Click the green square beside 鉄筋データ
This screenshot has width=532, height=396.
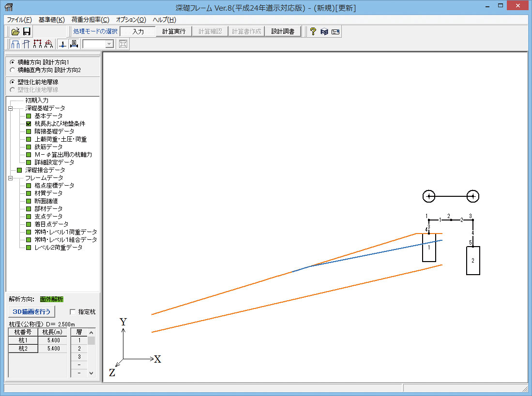pos(29,147)
